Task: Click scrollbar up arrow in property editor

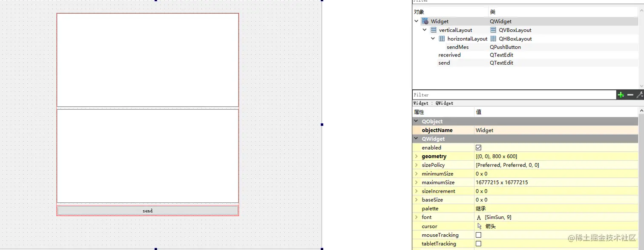Action: point(641,111)
